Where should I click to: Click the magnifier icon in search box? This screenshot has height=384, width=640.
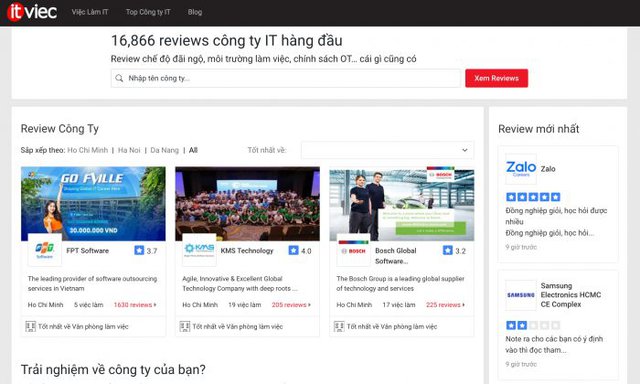119,78
